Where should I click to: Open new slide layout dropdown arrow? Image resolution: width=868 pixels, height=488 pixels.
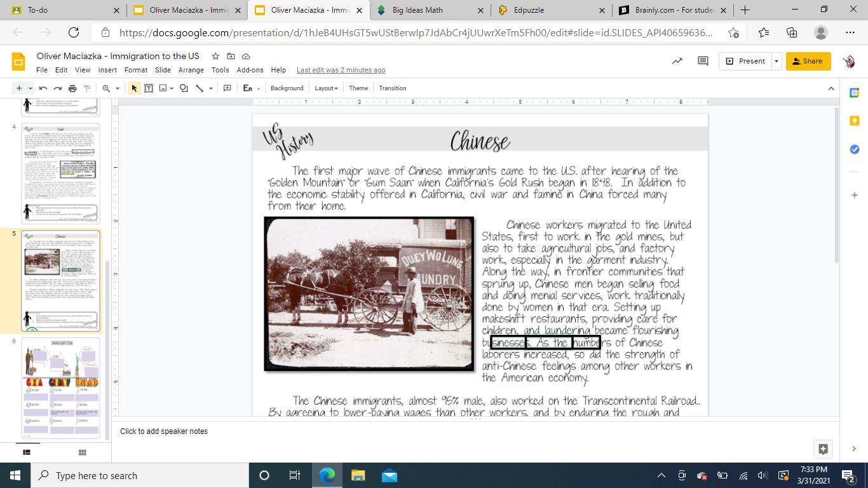point(30,88)
